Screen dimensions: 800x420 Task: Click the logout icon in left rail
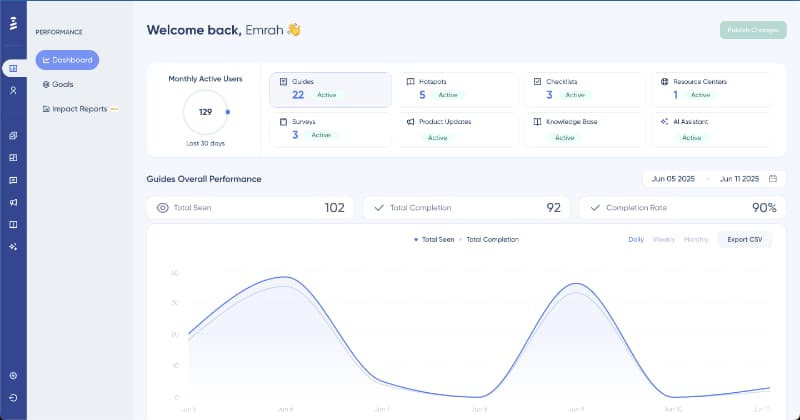pos(13,398)
